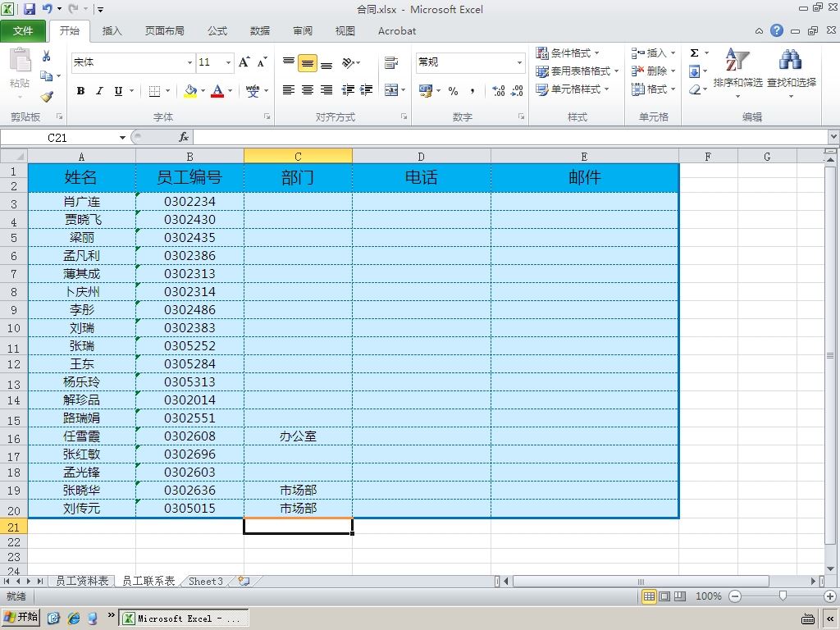
Task: Expand the 插入 cells dropdown
Action: pyautogui.click(x=673, y=53)
